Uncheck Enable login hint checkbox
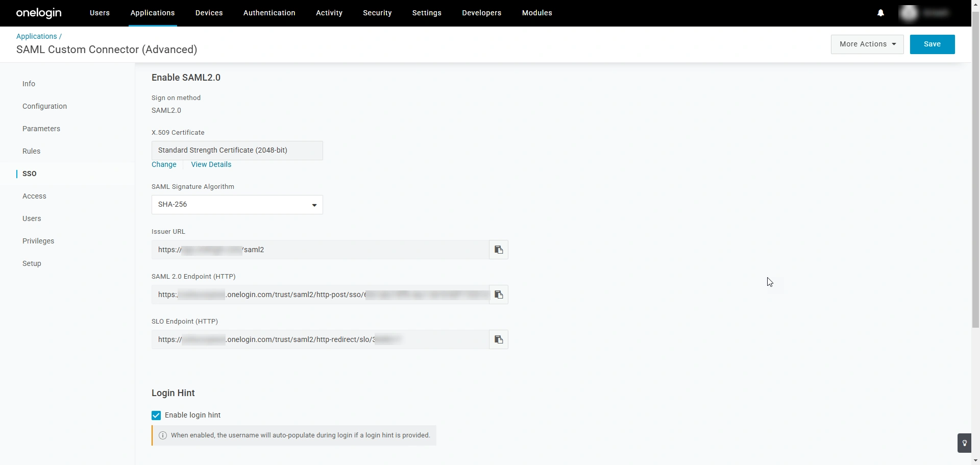Screen dimensions: 980x465 pos(156,415)
